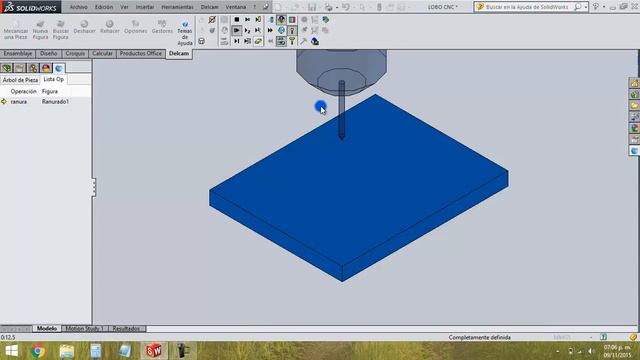
Task: Click the Undo arrow in top toolbar
Action: pos(345,7)
